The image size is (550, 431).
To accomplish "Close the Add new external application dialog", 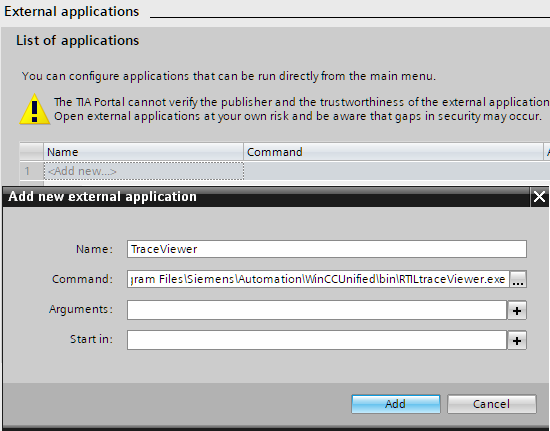I will [539, 197].
